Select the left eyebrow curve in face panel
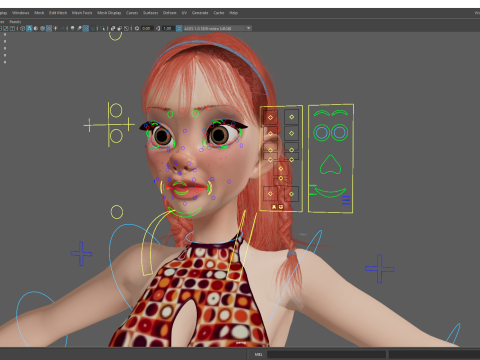Viewport: 480px width, 360px height. pos(321,113)
